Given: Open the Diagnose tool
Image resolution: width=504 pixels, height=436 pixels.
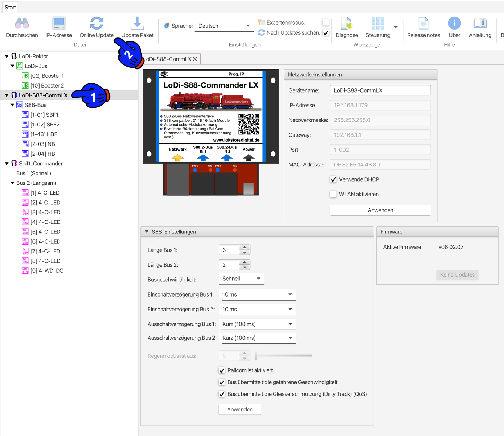Looking at the screenshot, I should pos(347,27).
